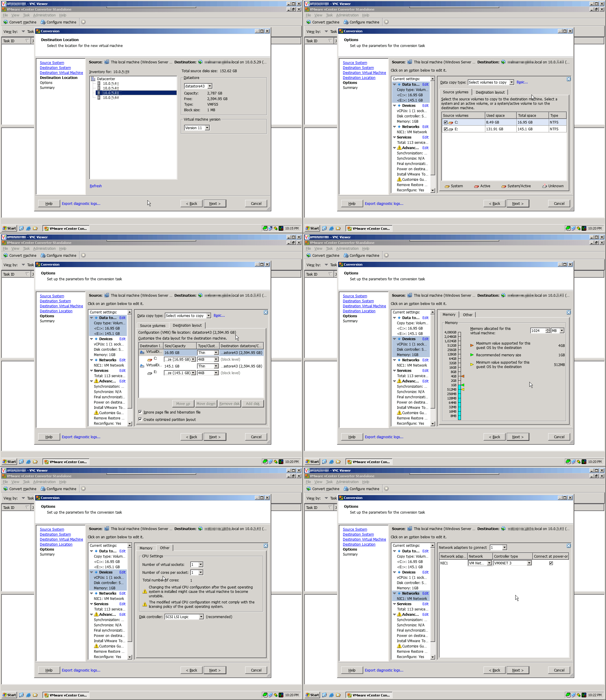Increase memory with the stepper up arrow
The height and width of the screenshot is (700, 606).
click(x=548, y=329)
